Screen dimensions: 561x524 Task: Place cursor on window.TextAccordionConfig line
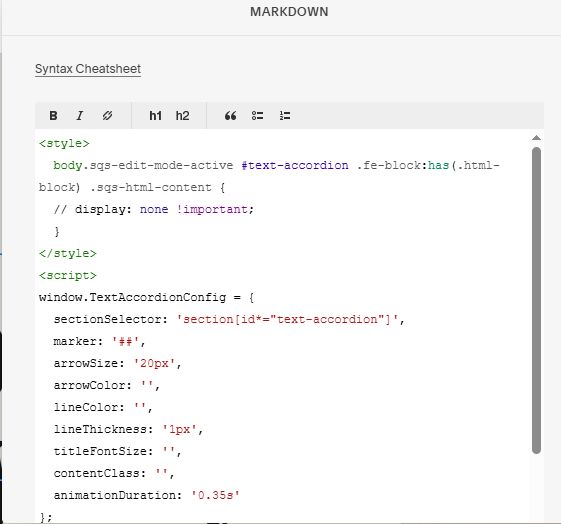pyautogui.click(x=146, y=298)
